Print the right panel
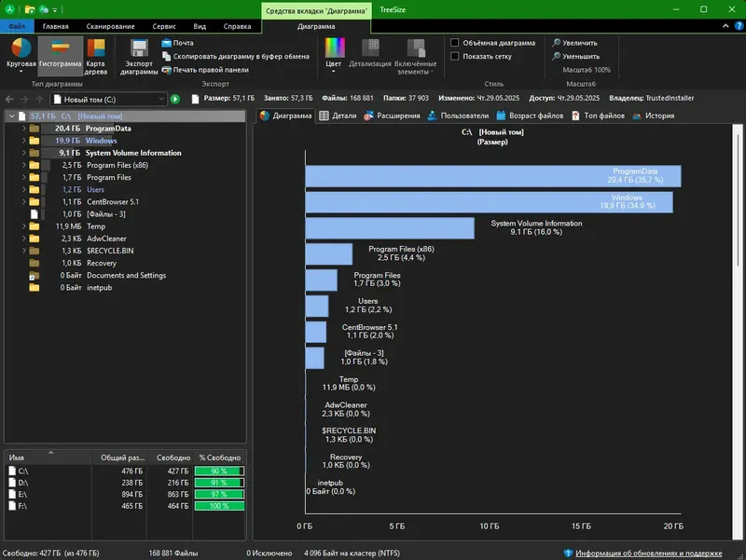Image resolution: width=746 pixels, height=560 pixels. point(205,70)
